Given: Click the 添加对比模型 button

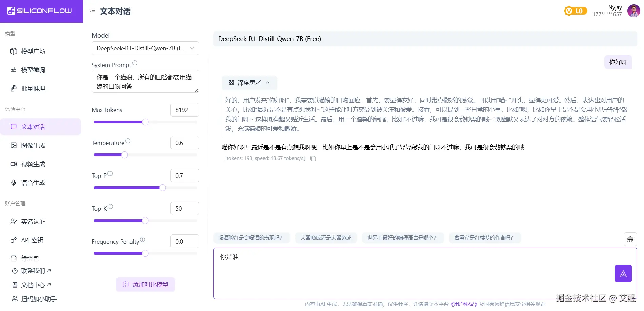Looking at the screenshot, I should [x=145, y=284].
